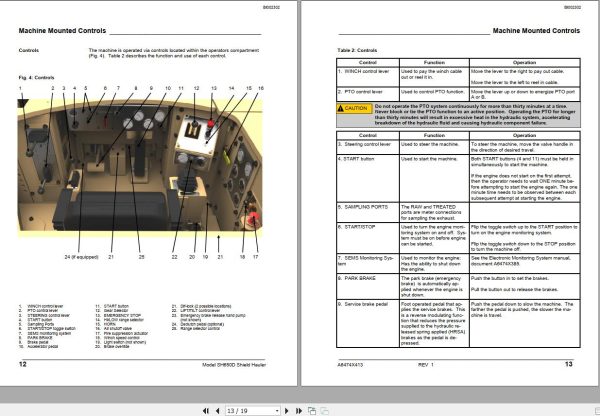Select the 'Table 2: Controls' caption
The height and width of the screenshot is (416, 600).
coord(357,50)
